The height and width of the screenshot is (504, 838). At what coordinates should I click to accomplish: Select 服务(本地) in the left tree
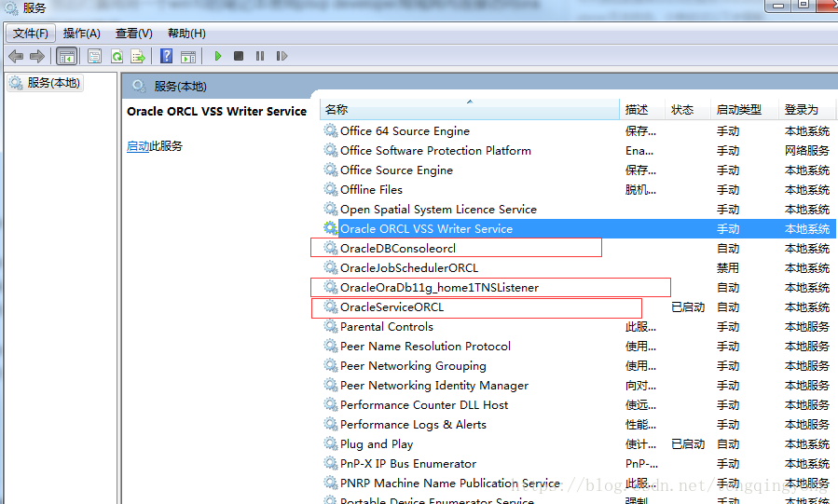pos(45,83)
